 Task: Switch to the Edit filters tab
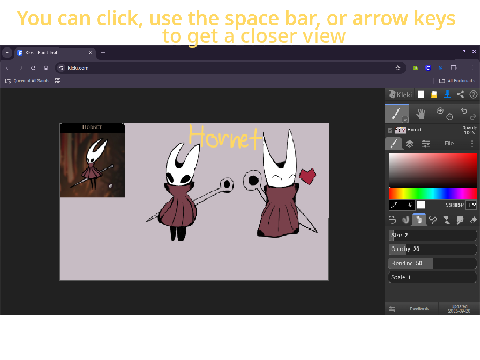426,144
